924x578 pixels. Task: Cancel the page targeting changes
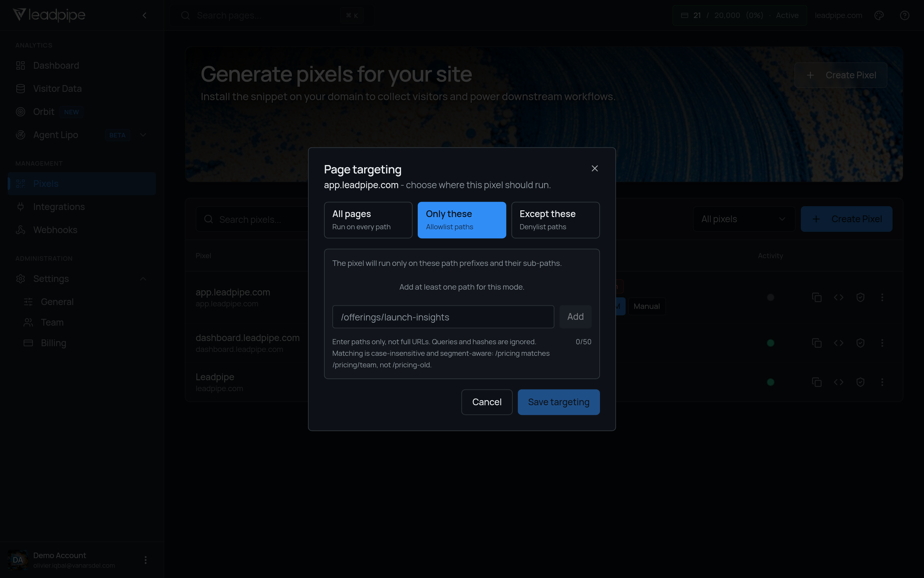click(486, 402)
